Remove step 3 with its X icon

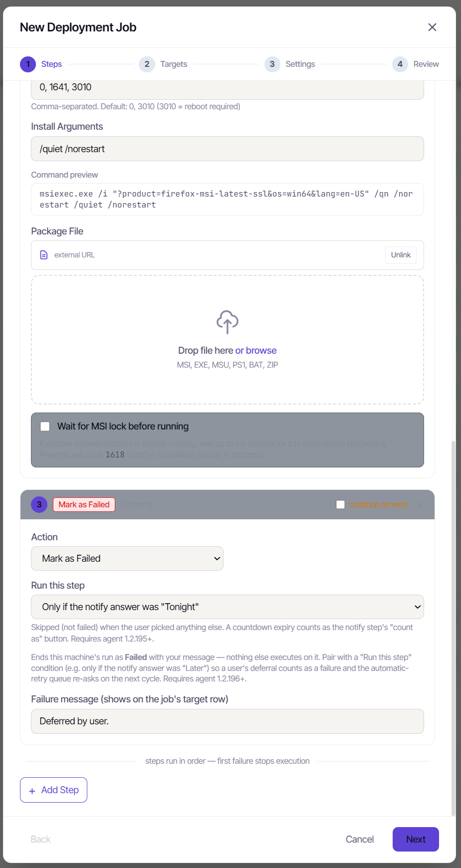point(420,505)
